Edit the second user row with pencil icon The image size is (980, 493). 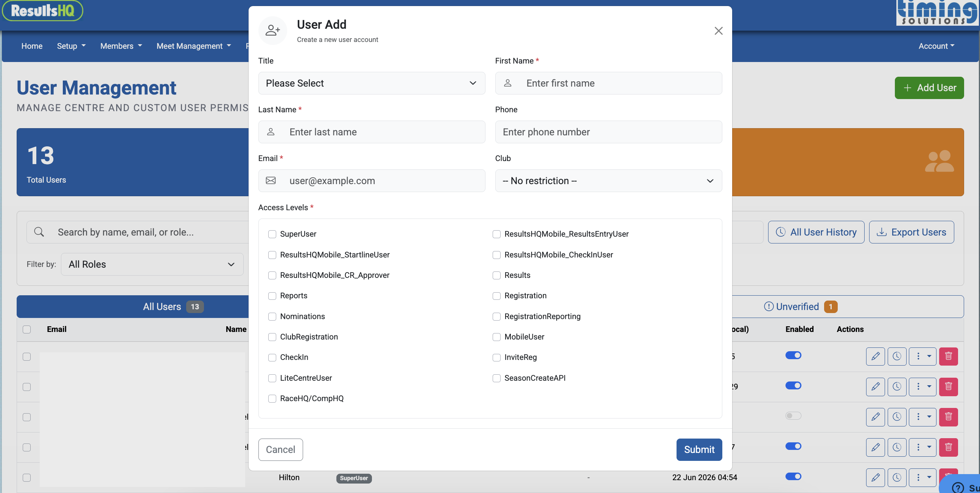click(x=876, y=386)
